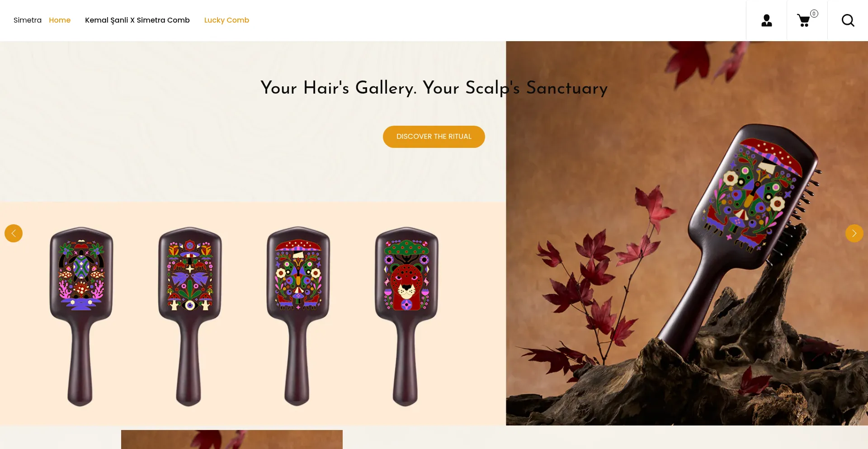Open the Lucky Comb menu link
This screenshot has height=449, width=868.
pos(226,20)
